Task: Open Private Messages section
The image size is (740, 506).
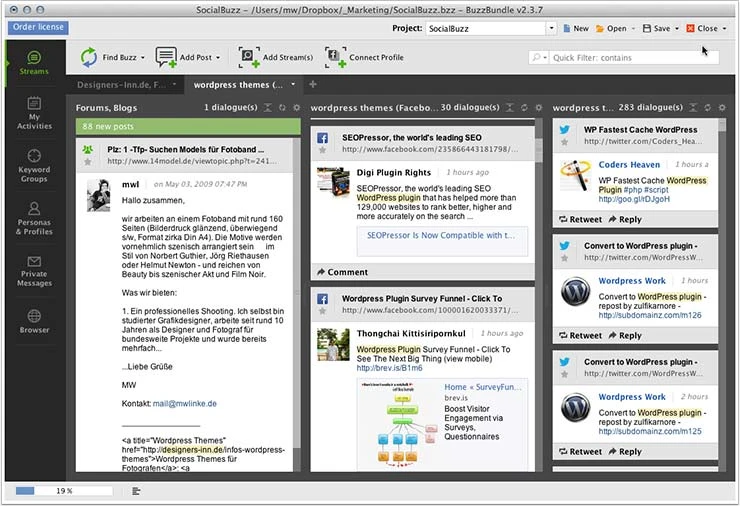Action: tap(34, 271)
